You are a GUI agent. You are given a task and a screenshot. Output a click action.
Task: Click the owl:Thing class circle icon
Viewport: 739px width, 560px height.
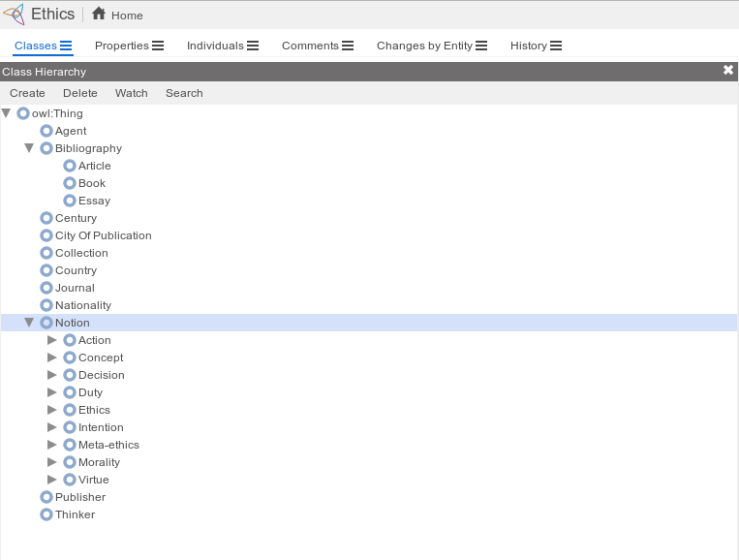pos(23,113)
